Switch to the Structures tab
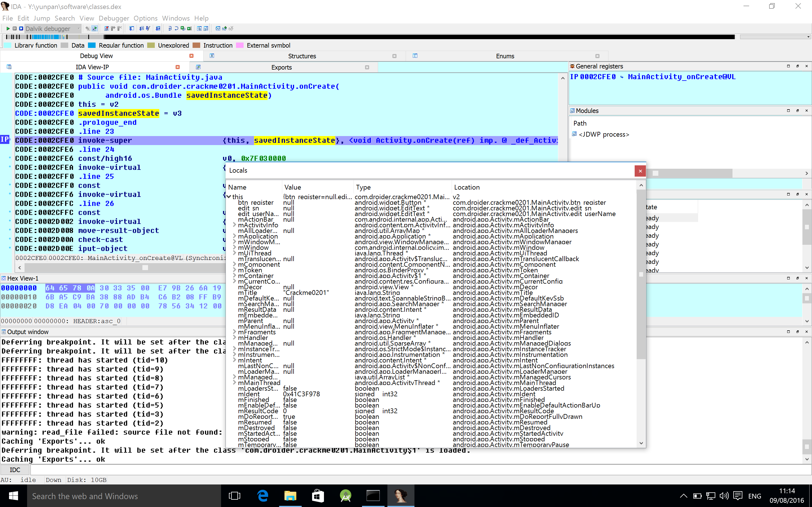The height and width of the screenshot is (507, 812). (x=302, y=56)
